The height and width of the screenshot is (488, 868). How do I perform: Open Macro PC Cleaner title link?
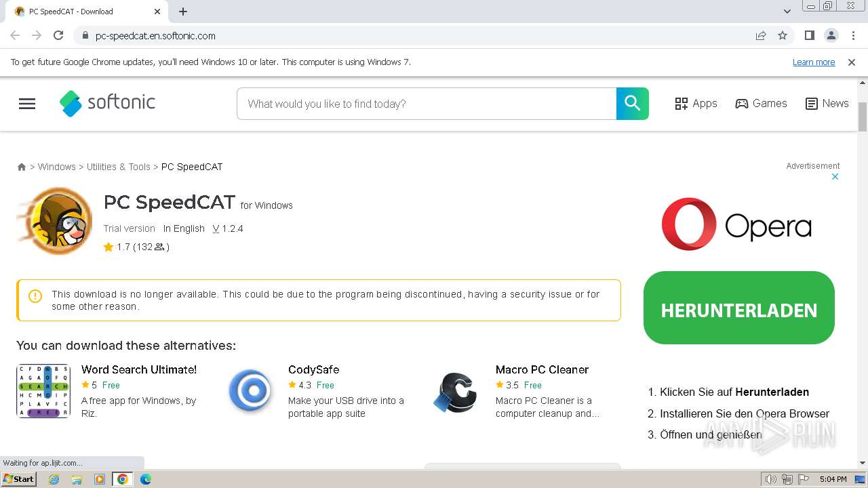(x=542, y=369)
